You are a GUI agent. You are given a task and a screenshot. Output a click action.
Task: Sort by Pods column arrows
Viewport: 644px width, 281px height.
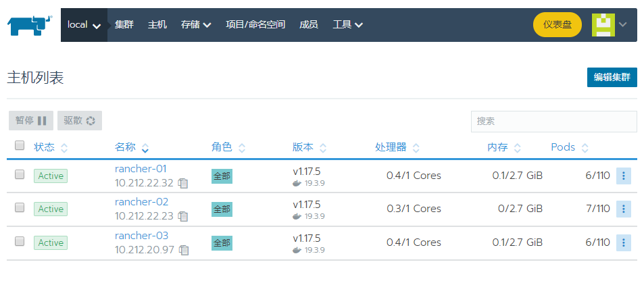(x=585, y=148)
